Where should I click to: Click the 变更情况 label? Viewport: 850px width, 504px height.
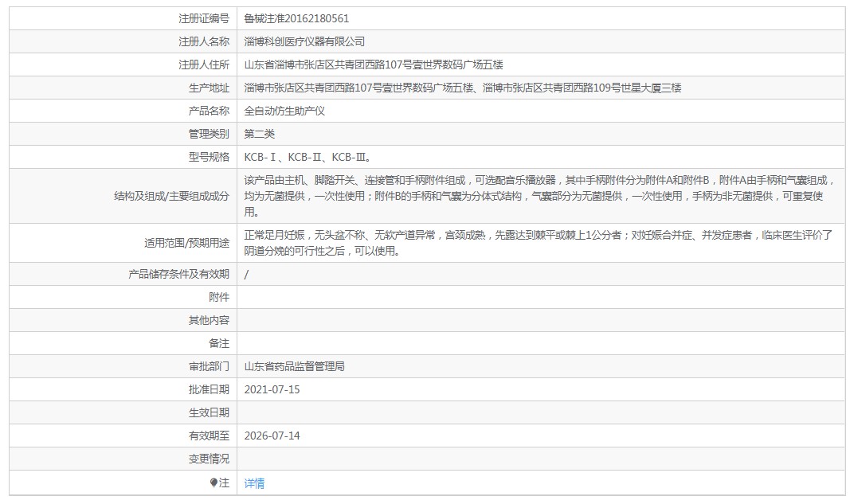tap(209, 459)
